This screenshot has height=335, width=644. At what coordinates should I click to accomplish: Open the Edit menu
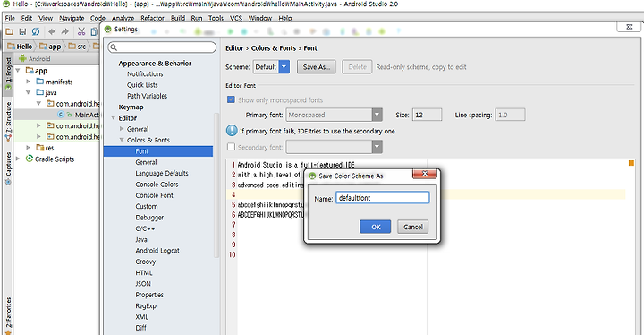[27, 18]
